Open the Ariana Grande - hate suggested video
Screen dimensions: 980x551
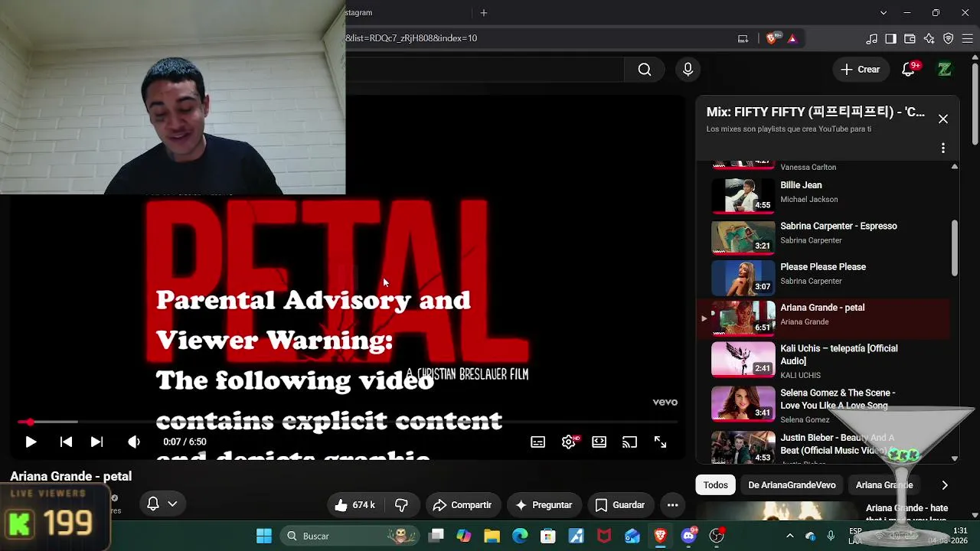tap(907, 514)
